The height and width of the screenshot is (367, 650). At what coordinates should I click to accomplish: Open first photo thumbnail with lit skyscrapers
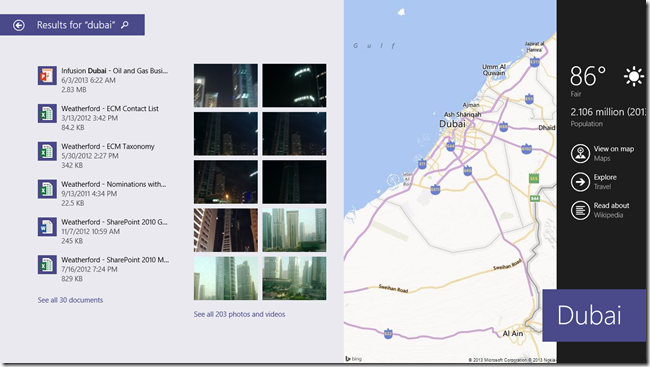click(x=226, y=85)
